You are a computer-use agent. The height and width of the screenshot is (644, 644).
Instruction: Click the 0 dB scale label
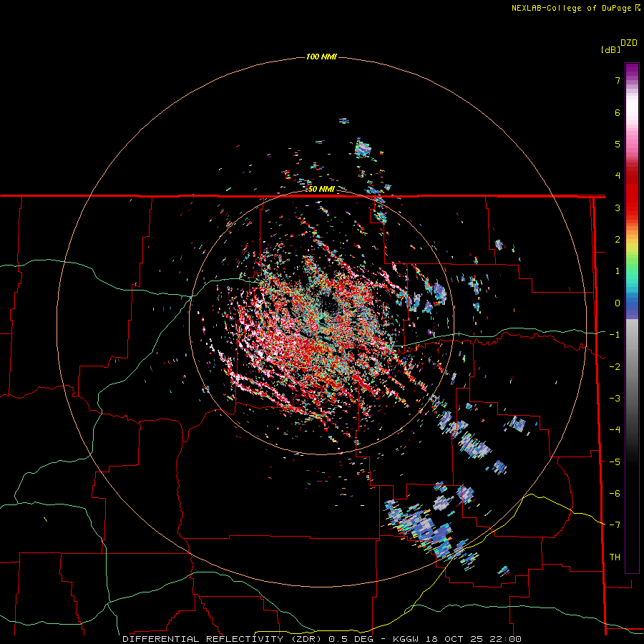click(x=618, y=303)
